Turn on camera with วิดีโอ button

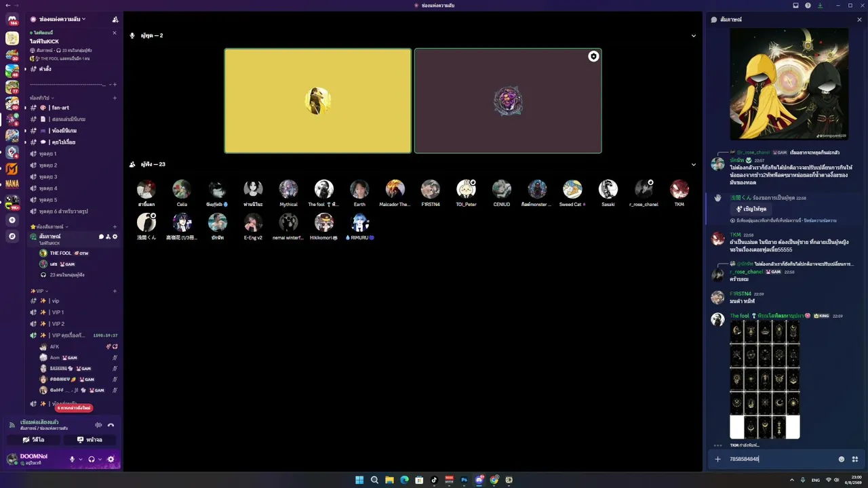point(33,440)
